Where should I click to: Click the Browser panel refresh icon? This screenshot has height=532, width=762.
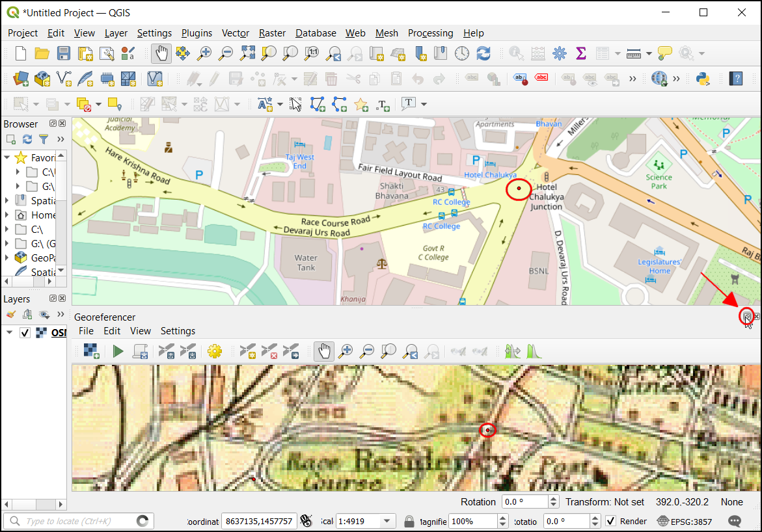pos(27,139)
